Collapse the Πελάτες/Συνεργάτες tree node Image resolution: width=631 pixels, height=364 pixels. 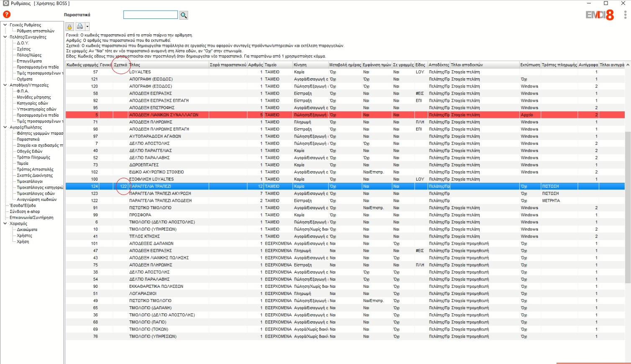pos(5,37)
